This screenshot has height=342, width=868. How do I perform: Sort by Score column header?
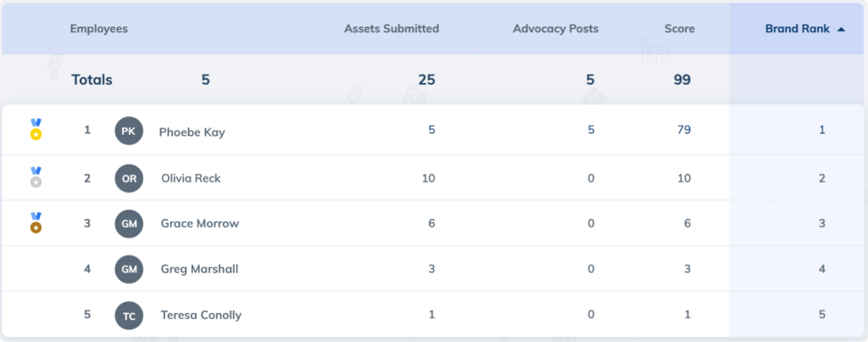pos(679,29)
